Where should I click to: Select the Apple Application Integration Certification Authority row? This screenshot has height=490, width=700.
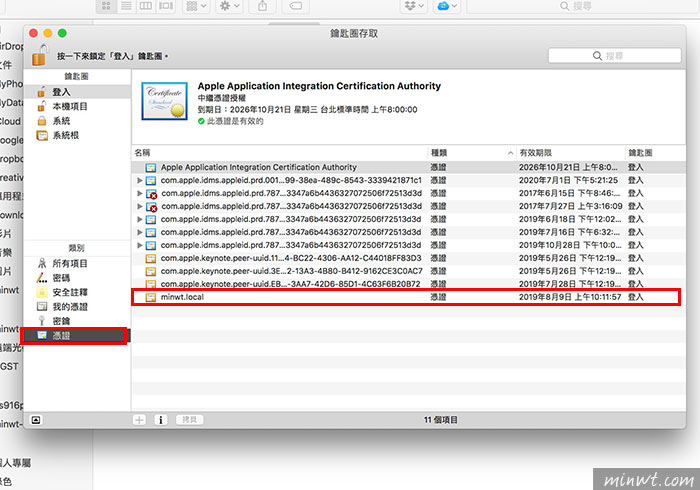point(408,167)
